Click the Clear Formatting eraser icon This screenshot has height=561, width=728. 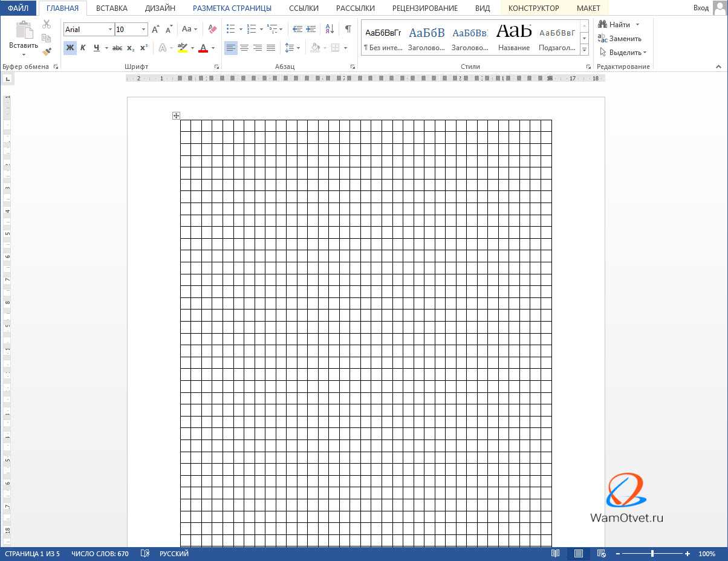click(x=212, y=29)
